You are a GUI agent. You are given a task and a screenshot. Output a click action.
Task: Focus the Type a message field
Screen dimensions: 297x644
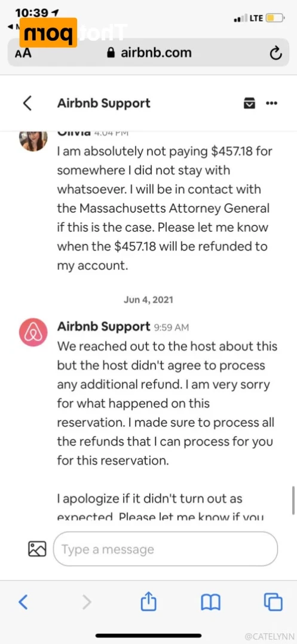pyautogui.click(x=166, y=549)
